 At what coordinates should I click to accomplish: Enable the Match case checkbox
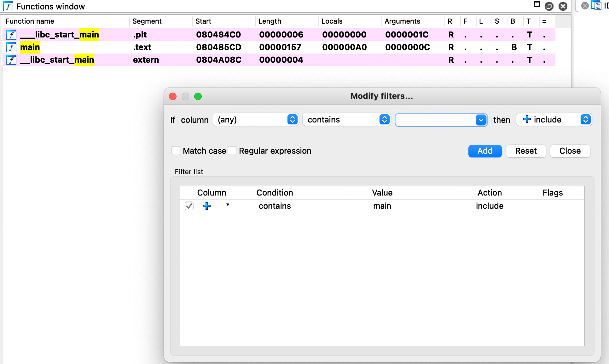coord(176,151)
